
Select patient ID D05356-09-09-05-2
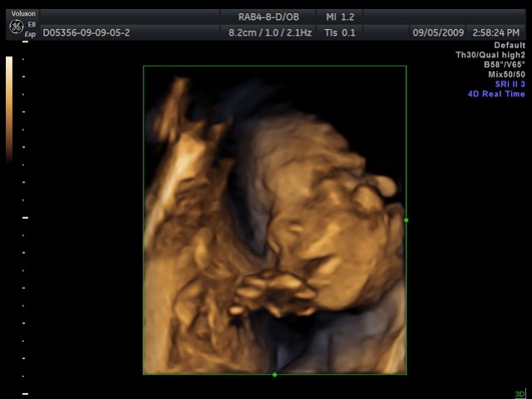click(x=86, y=33)
